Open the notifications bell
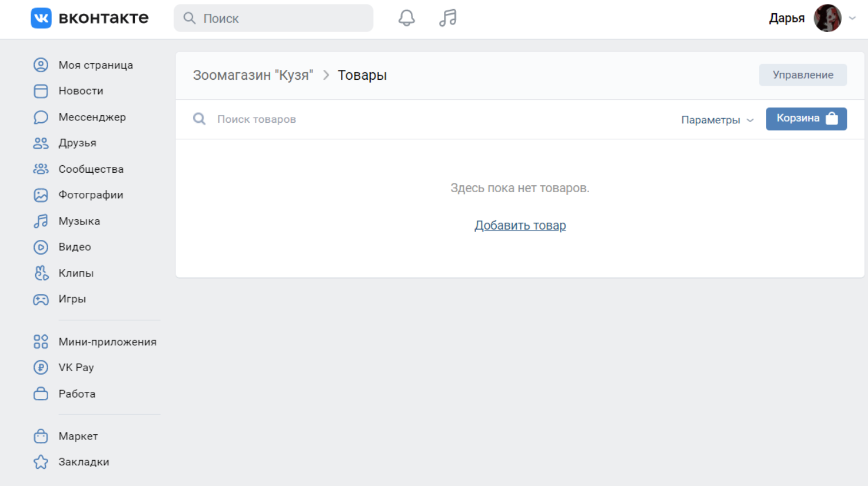868x486 pixels. click(406, 18)
